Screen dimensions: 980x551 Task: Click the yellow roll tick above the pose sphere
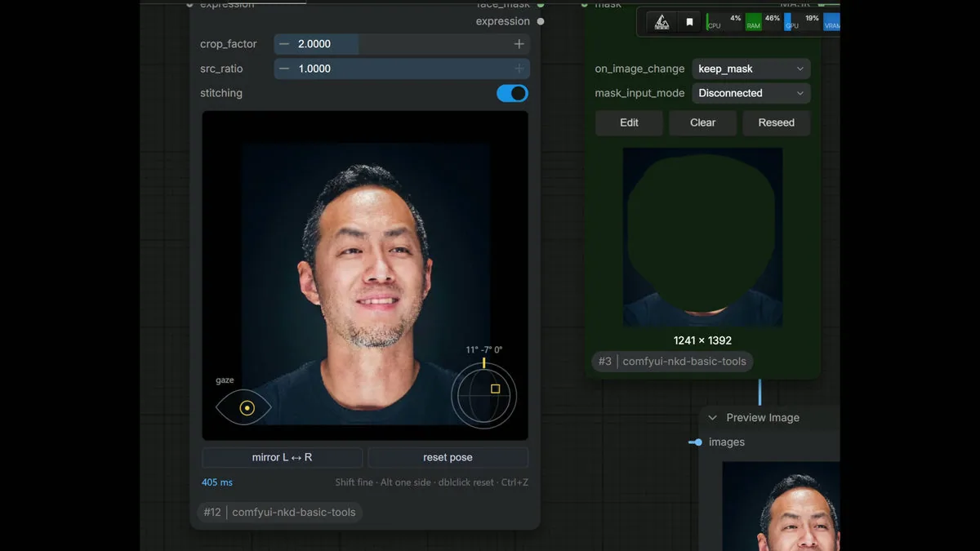[x=483, y=362]
